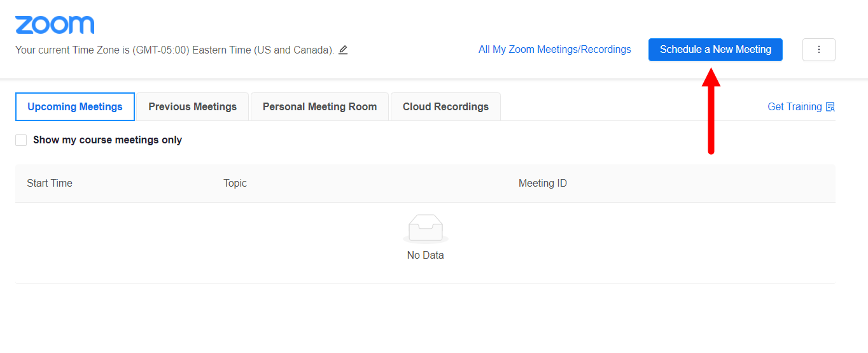The height and width of the screenshot is (353, 868).
Task: Click Schedule a New Meeting button
Action: point(715,50)
